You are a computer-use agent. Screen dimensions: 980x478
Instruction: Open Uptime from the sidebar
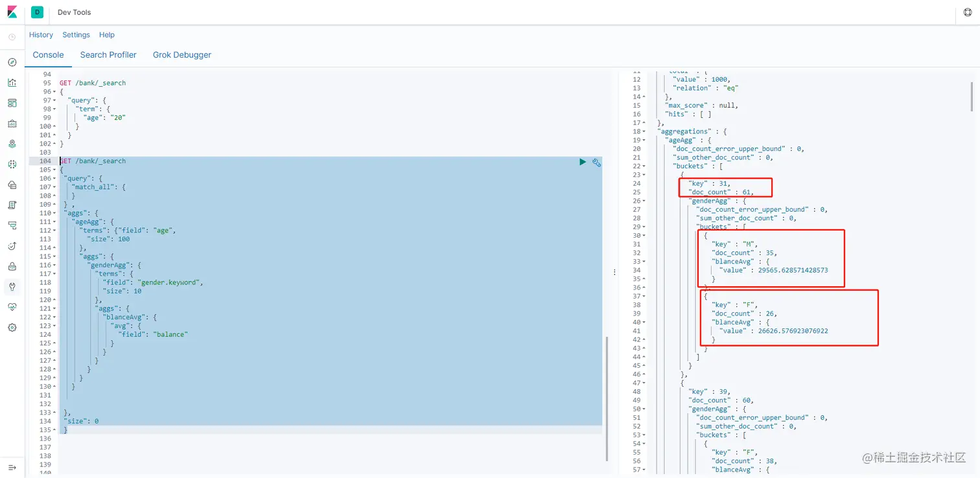point(12,246)
